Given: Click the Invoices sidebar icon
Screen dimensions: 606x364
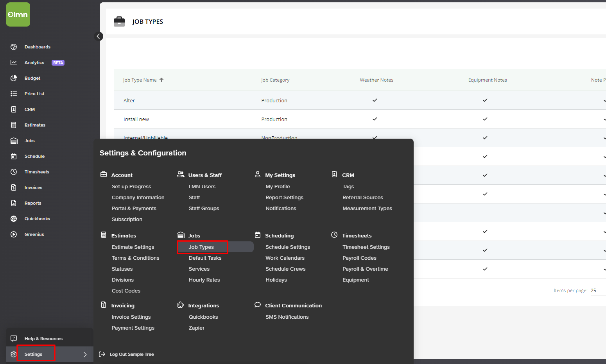Looking at the screenshot, I should [x=14, y=187].
